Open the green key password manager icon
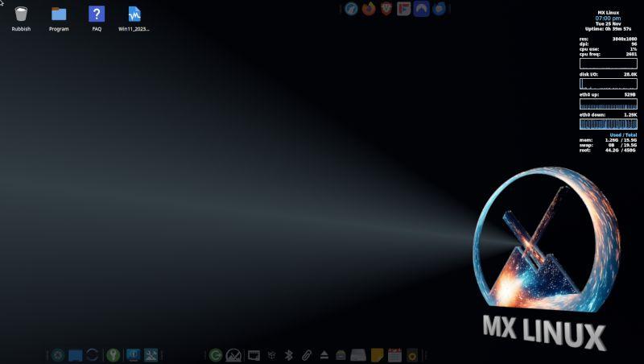Viewport: 644px width, 364px height. point(114,355)
